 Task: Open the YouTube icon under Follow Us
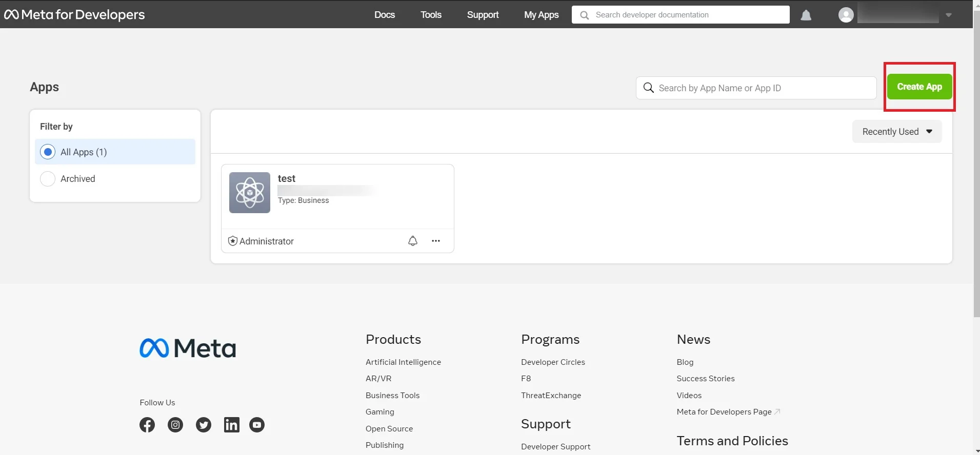point(257,425)
